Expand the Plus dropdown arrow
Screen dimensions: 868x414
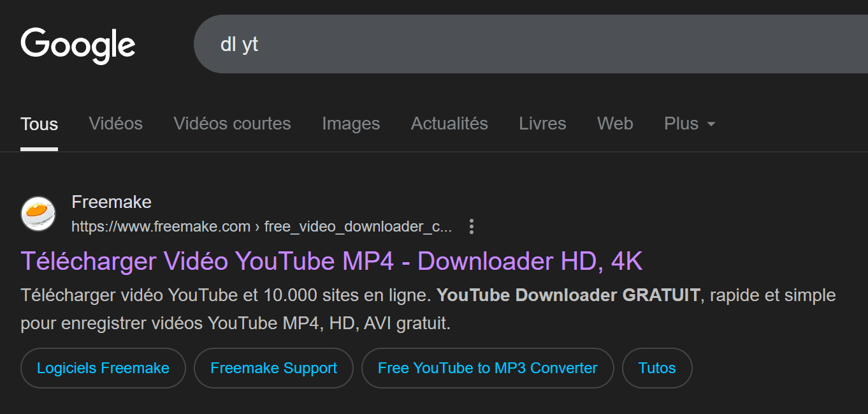tap(711, 124)
